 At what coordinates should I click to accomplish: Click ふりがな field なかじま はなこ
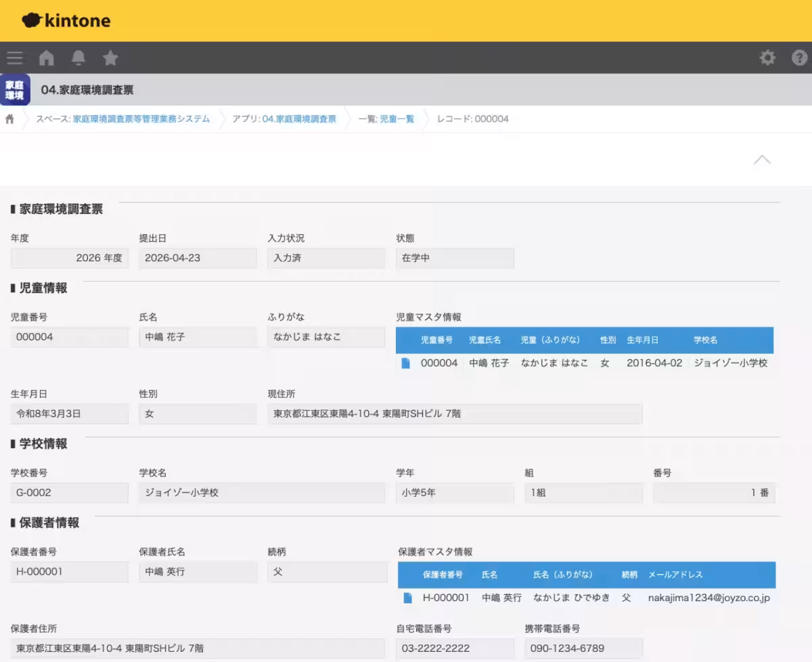(x=327, y=337)
